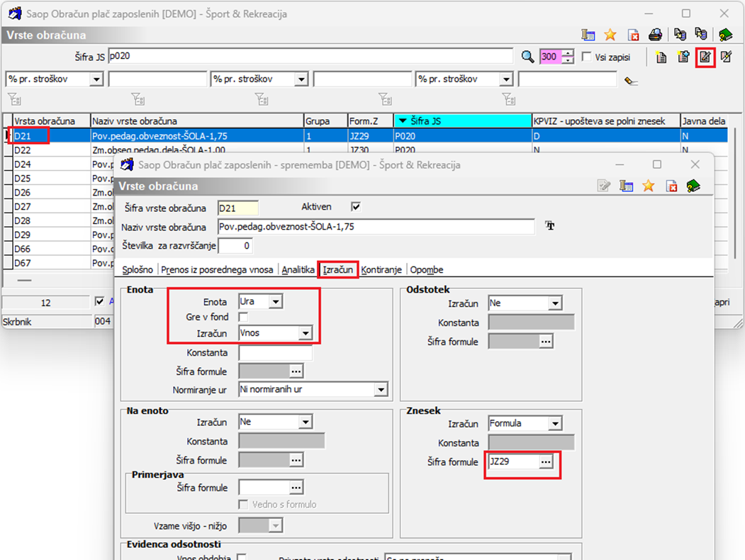Viewport: 745px width, 560px height.
Task: Click the Naziv vrste obračuna text field
Action: point(376,227)
